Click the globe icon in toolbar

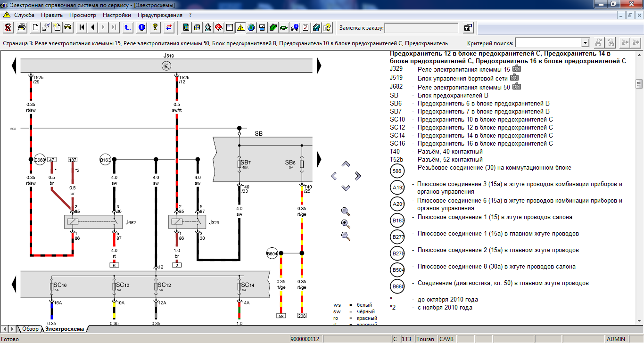point(251,27)
